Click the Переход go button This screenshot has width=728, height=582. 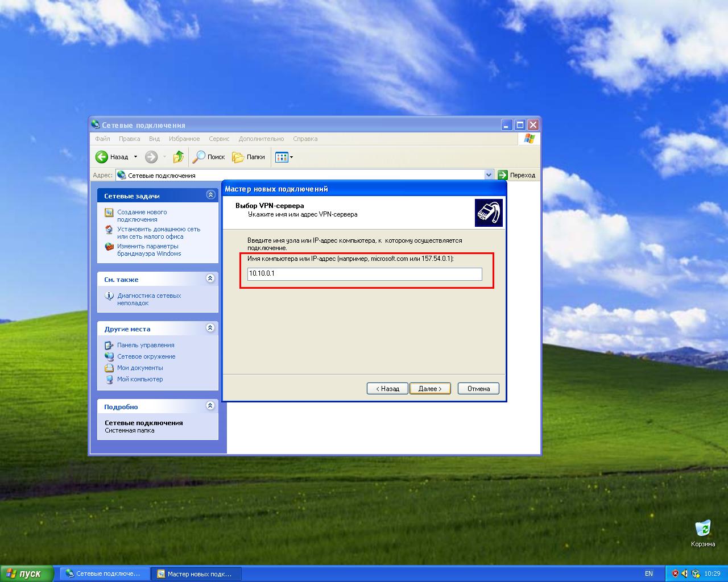pyautogui.click(x=516, y=175)
